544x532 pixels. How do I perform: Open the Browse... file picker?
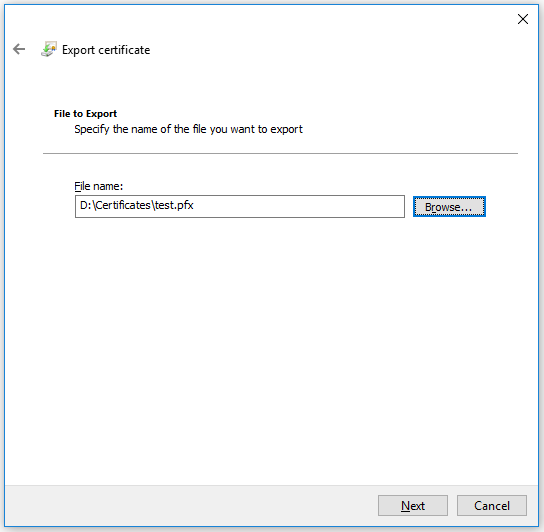click(449, 207)
